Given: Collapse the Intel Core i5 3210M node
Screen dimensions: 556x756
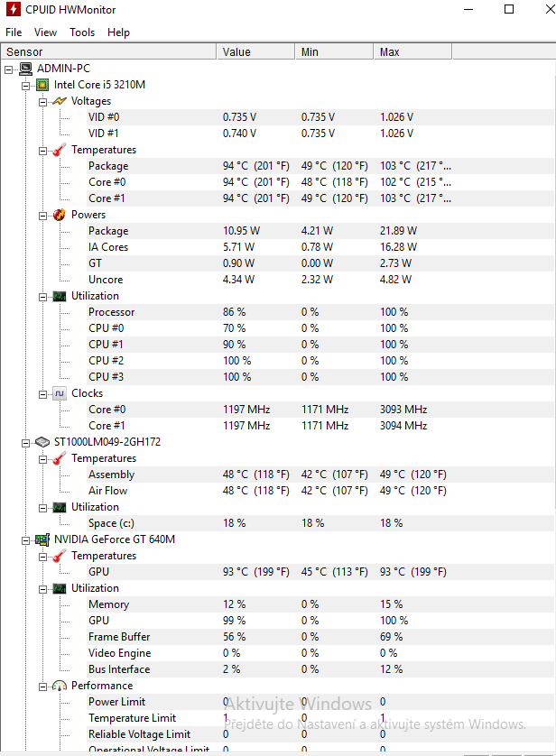Looking at the screenshot, I should tap(26, 85).
